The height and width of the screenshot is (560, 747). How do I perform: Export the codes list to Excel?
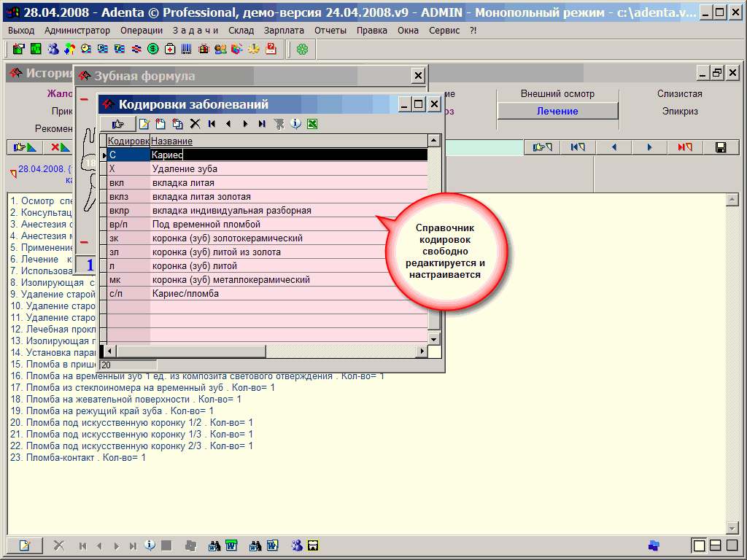click(x=312, y=124)
